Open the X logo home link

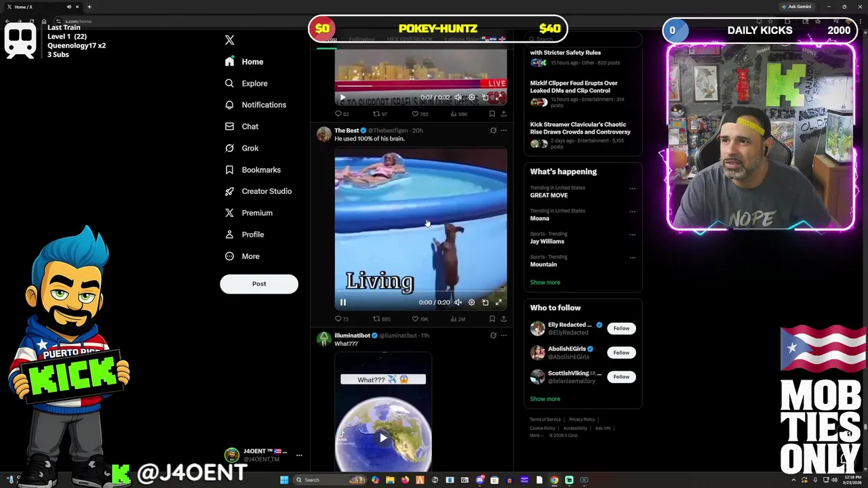click(x=229, y=41)
